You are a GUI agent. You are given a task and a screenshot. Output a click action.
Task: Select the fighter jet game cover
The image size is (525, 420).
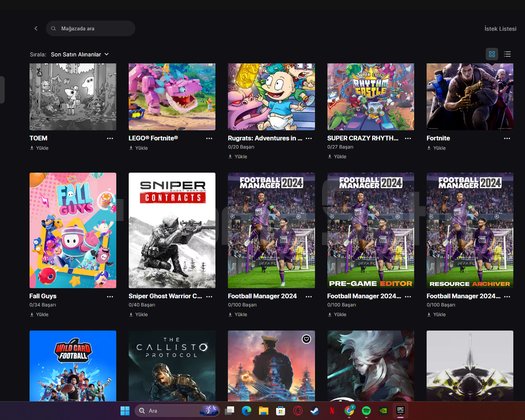(470, 366)
